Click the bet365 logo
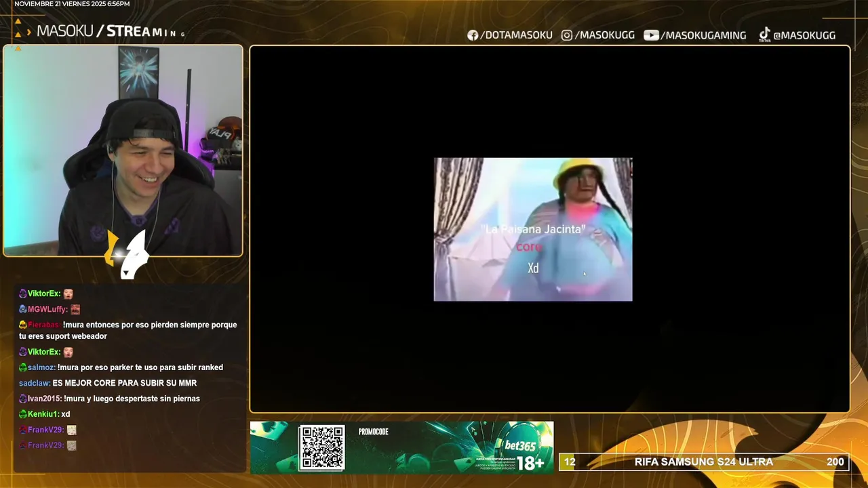 point(520,445)
